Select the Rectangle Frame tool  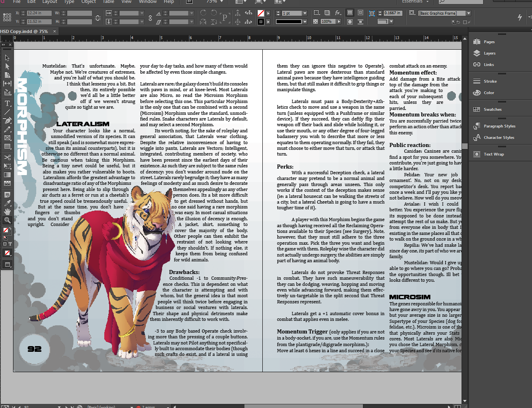tap(7, 138)
